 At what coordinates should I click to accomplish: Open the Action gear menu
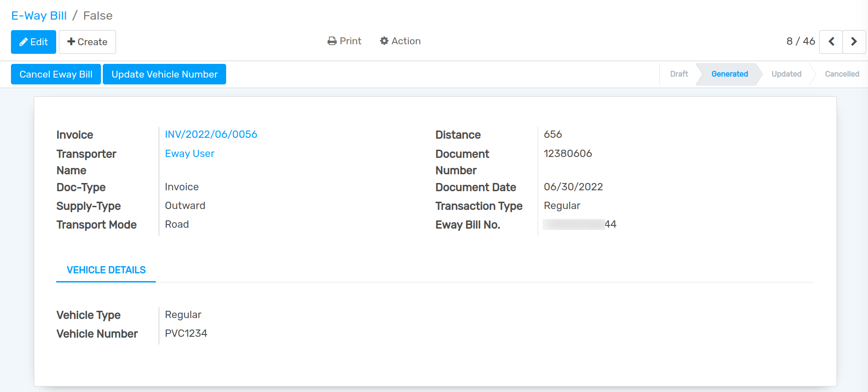(400, 41)
